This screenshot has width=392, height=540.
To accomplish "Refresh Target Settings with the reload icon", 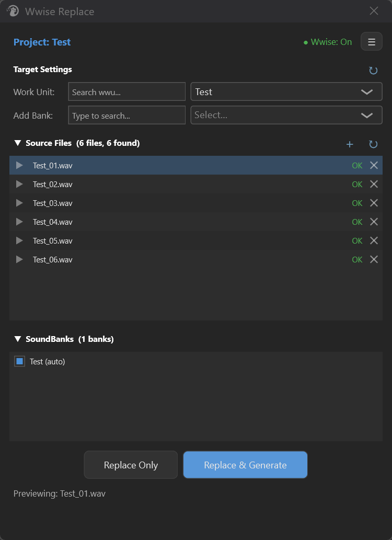I will coord(373,71).
